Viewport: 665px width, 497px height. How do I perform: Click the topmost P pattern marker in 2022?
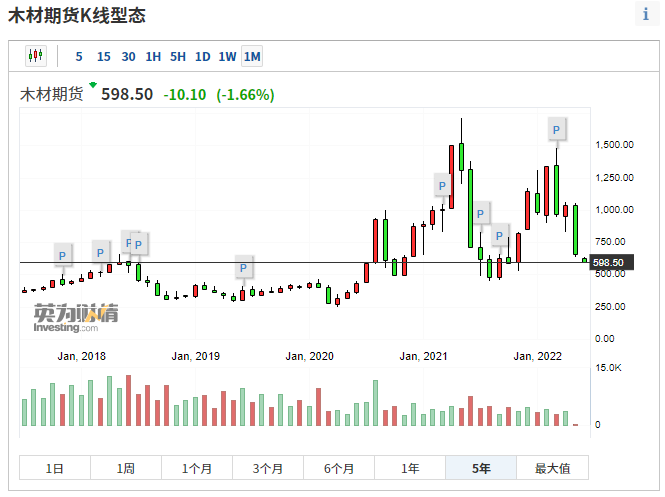pos(557,128)
